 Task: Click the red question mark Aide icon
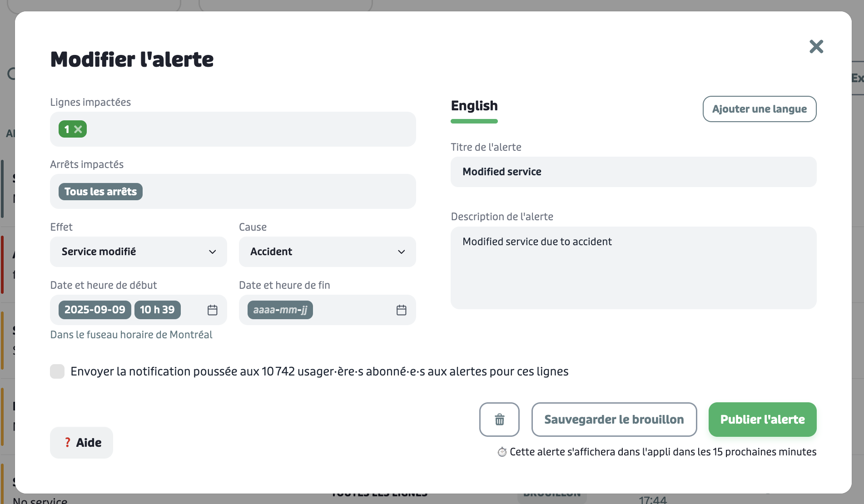pos(67,443)
